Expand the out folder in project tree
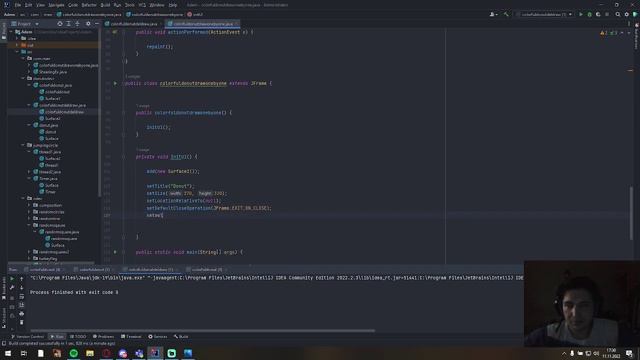The image size is (640, 360). click(17, 45)
